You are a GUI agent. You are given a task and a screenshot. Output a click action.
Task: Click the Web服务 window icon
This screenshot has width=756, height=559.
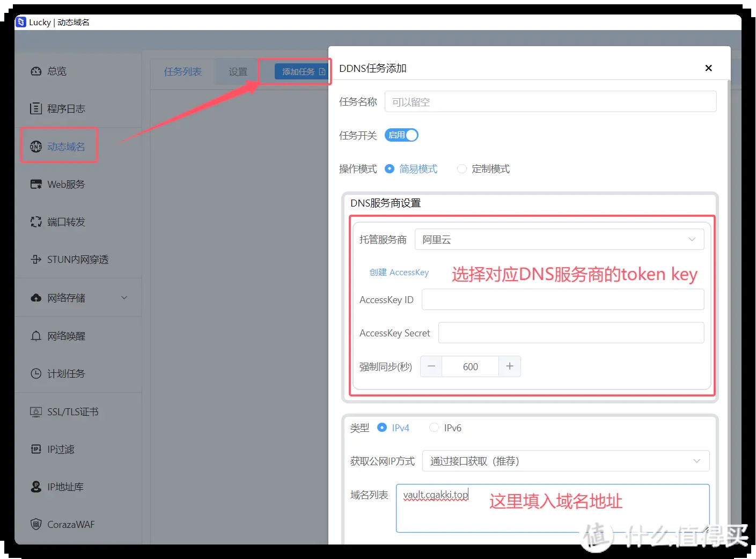coord(36,185)
